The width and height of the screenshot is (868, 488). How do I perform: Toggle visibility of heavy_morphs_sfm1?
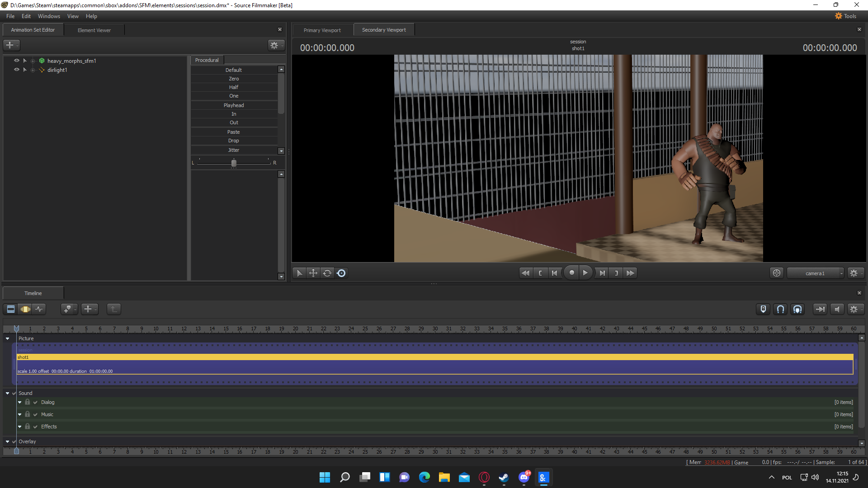point(16,61)
